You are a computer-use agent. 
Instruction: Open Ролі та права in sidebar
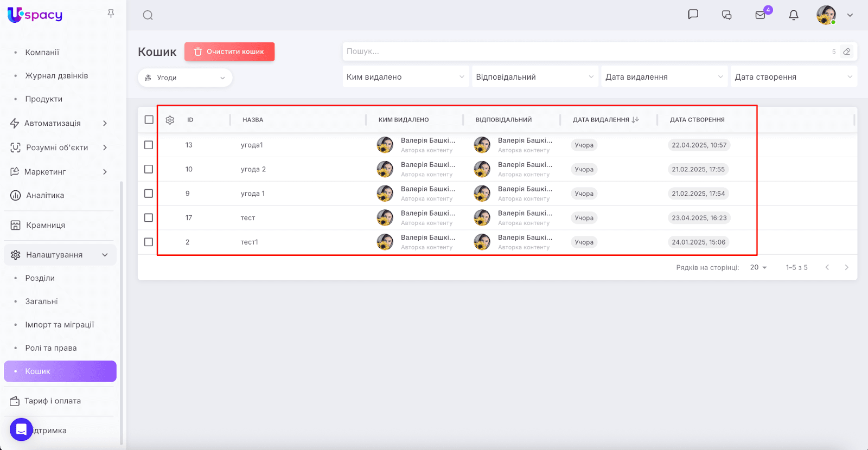pyautogui.click(x=51, y=348)
